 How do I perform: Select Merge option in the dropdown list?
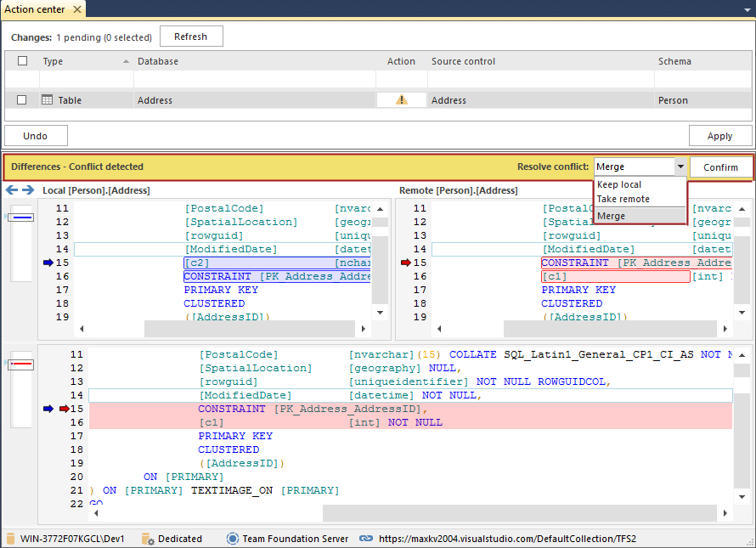click(611, 216)
